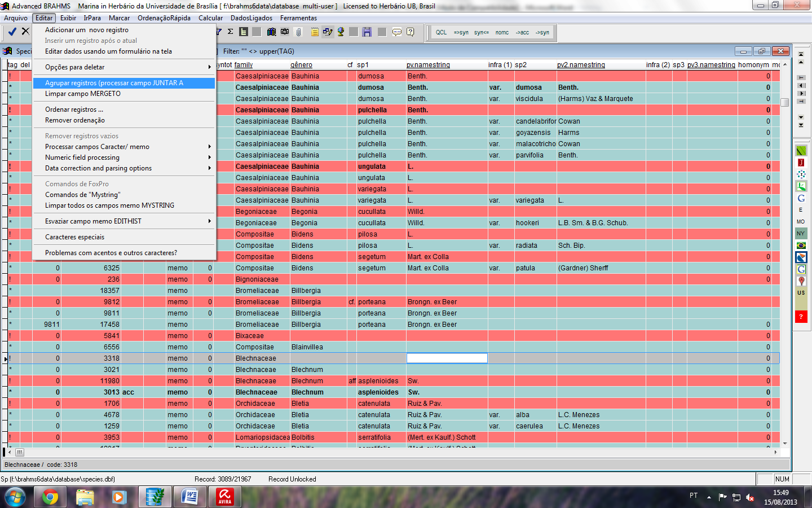This screenshot has width=812, height=508.
Task: Open the Arquivo menu
Action: [16, 18]
